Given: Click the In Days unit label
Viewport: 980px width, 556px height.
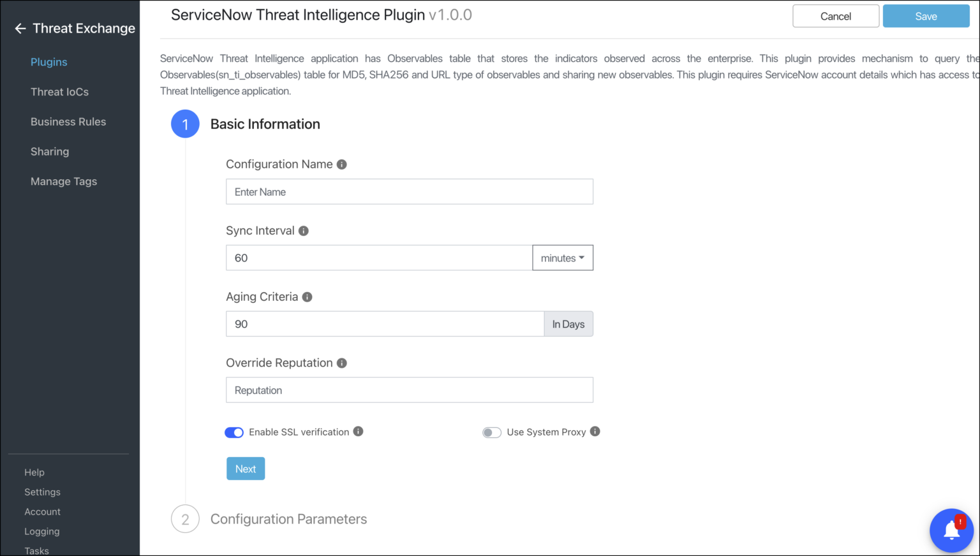Looking at the screenshot, I should (x=568, y=324).
